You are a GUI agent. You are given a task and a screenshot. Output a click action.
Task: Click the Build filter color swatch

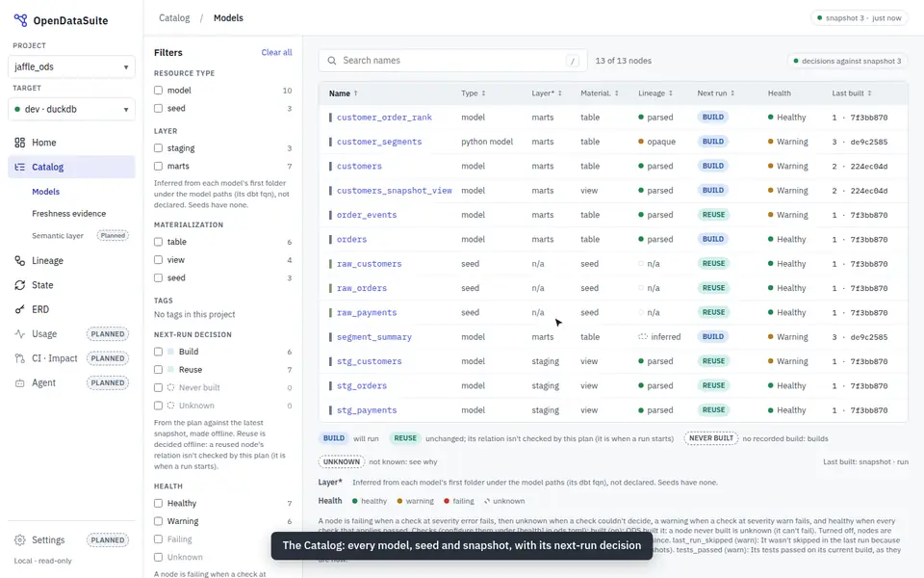coord(171,352)
